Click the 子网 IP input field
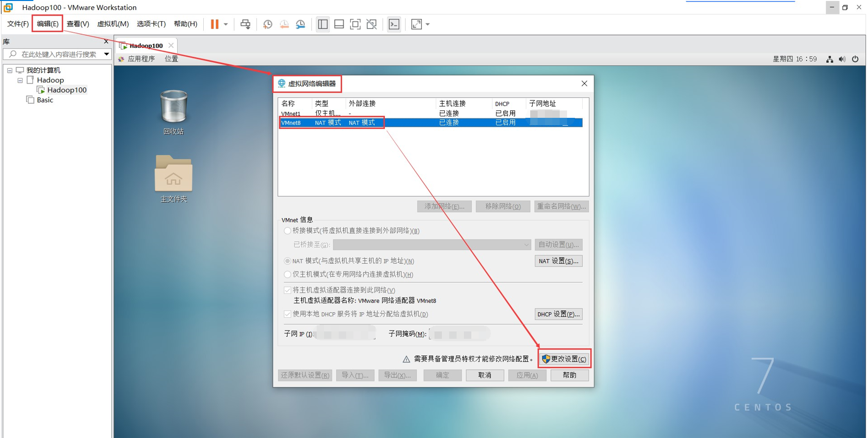The width and height of the screenshot is (868, 438). tap(345, 334)
